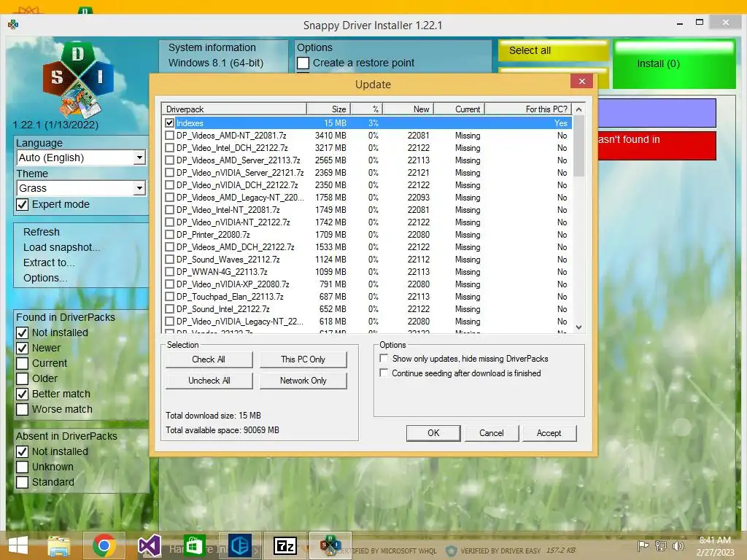Image resolution: width=747 pixels, height=560 pixels.
Task: Enable Show only updates, hide missing DriverPacks
Action: click(384, 358)
